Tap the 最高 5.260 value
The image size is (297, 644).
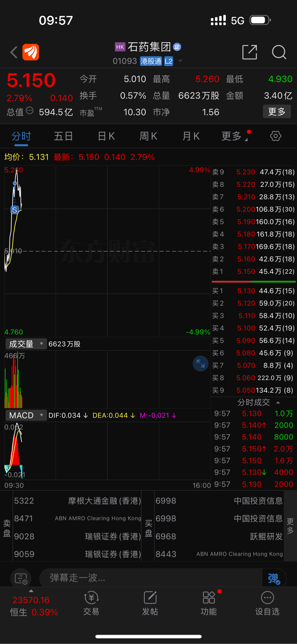[x=207, y=79]
